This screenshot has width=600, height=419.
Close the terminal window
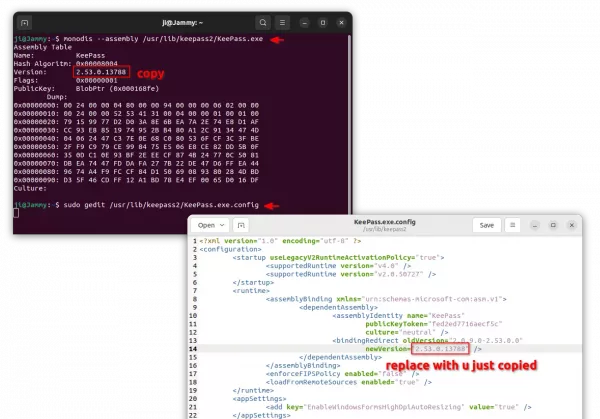[341, 23]
